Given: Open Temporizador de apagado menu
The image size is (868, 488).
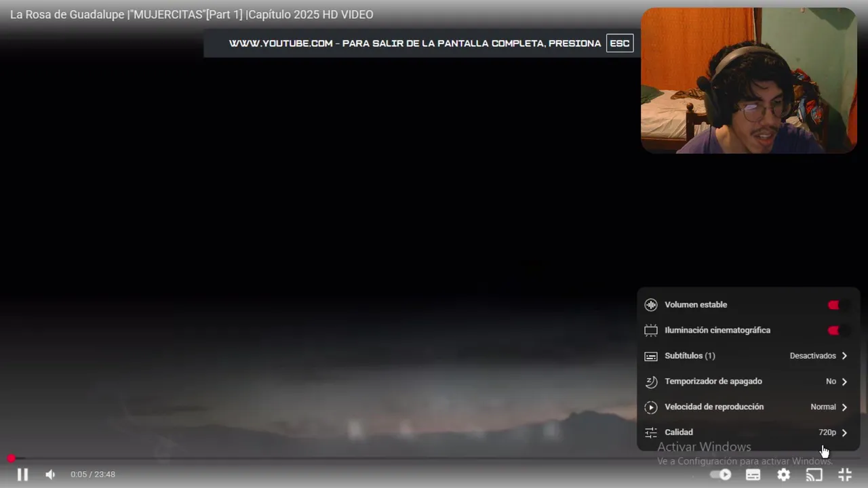Looking at the screenshot, I should tap(748, 382).
